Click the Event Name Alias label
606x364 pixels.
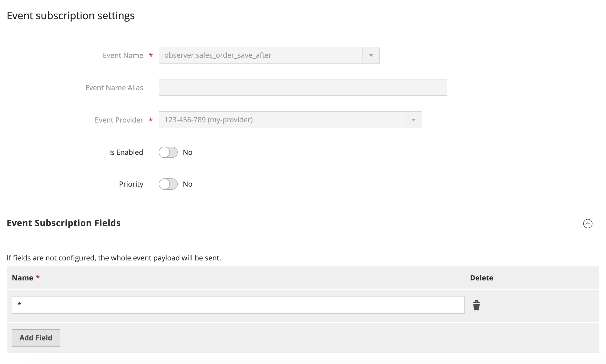pos(114,88)
